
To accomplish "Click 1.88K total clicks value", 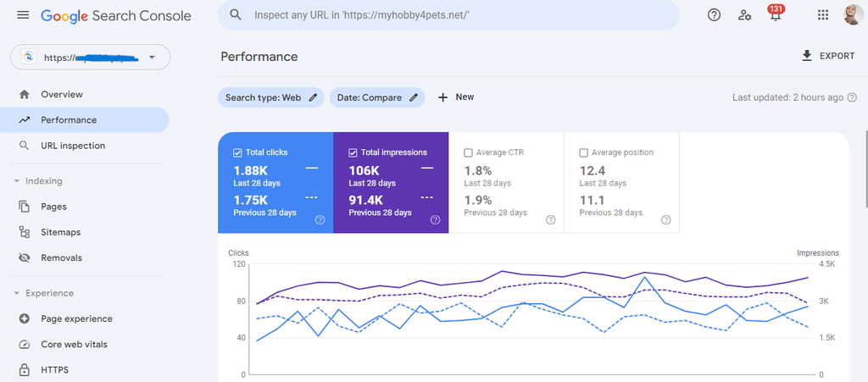I will pos(252,171).
